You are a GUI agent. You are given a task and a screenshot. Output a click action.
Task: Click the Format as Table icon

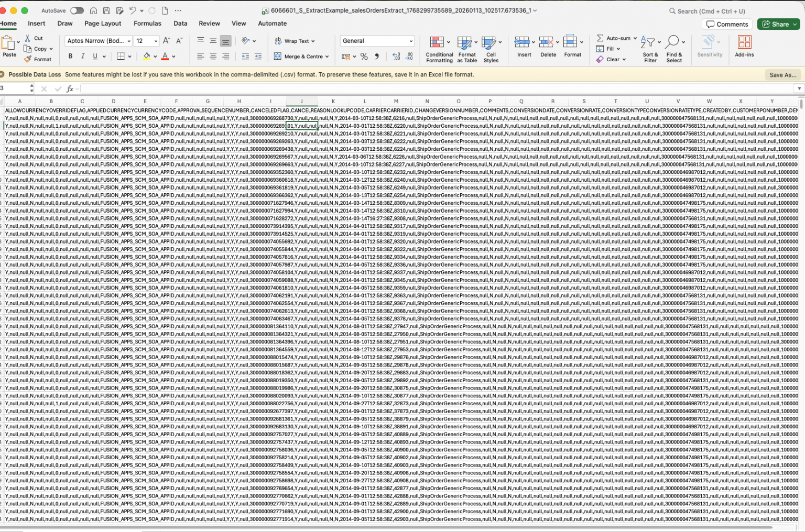click(x=464, y=42)
